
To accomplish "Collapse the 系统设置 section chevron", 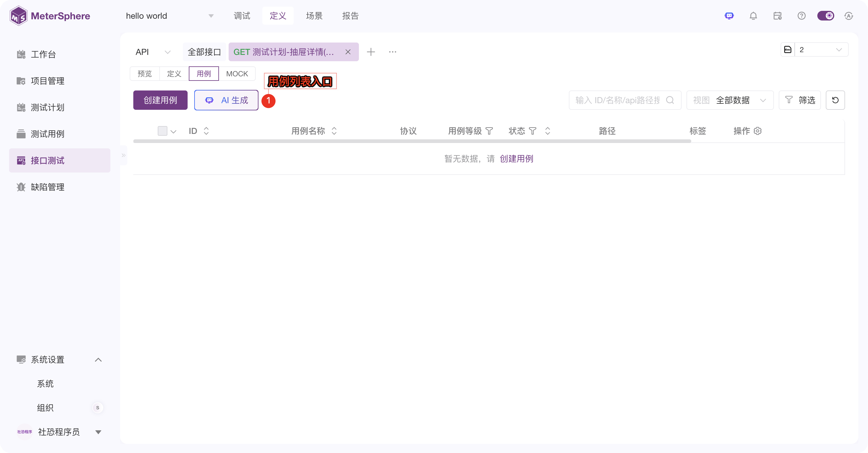I will (x=98, y=360).
